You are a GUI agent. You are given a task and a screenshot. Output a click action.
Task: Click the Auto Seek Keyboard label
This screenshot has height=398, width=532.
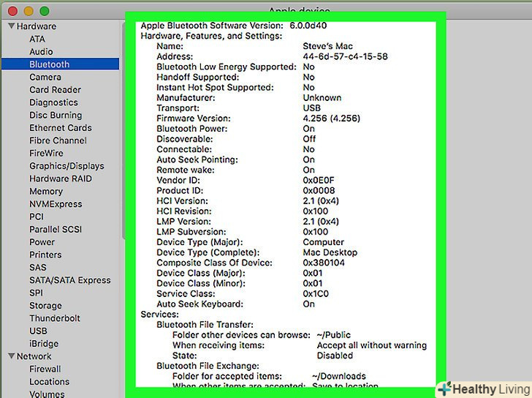click(x=199, y=304)
